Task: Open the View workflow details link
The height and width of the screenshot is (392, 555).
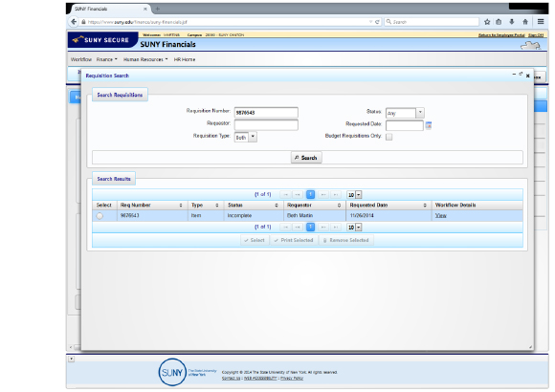Action: (x=441, y=215)
